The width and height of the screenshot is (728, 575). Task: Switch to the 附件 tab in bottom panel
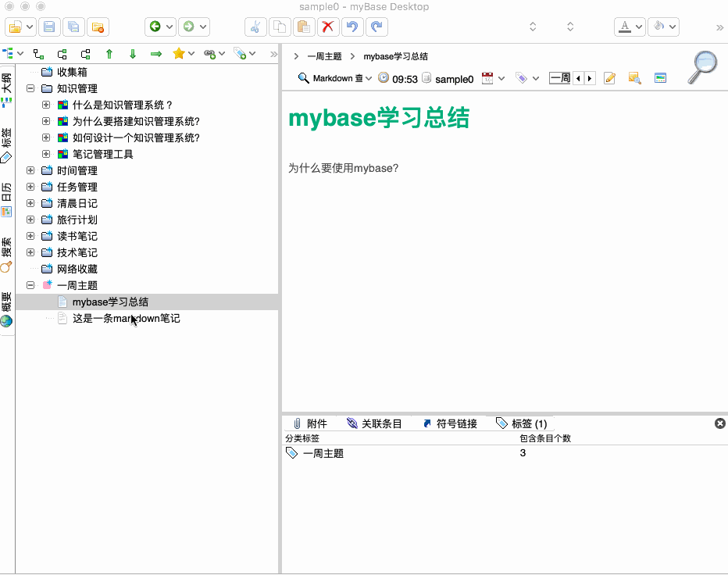(x=310, y=423)
